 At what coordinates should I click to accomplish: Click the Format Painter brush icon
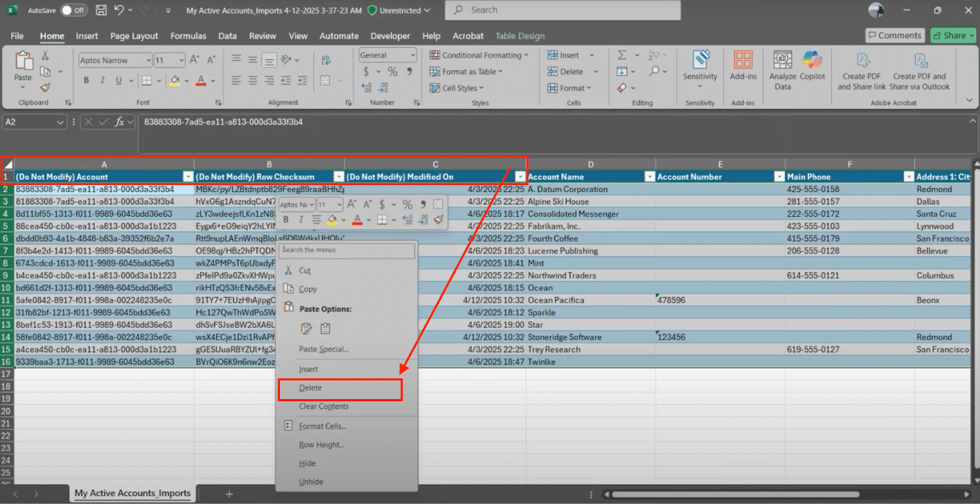pos(45,88)
